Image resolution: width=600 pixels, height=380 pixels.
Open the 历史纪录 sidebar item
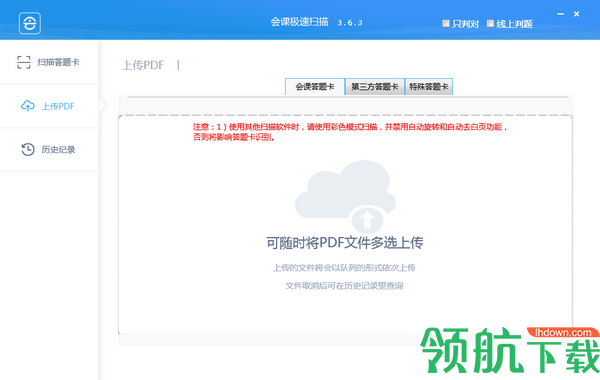(49, 149)
